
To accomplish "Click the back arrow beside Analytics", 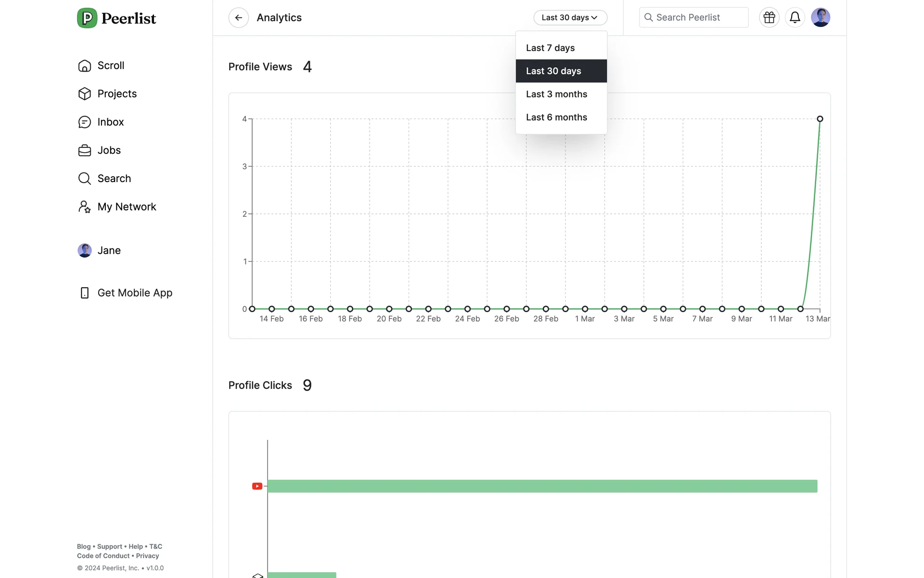I will 238,18.
